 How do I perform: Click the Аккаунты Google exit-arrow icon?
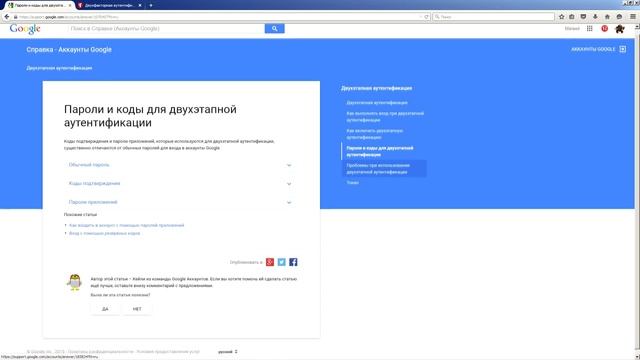click(x=622, y=49)
